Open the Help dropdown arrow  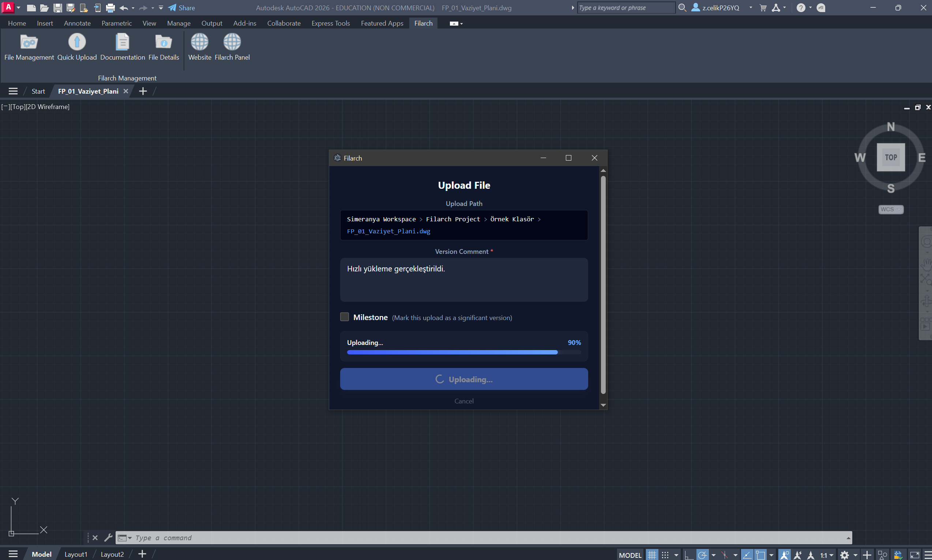[x=811, y=8]
